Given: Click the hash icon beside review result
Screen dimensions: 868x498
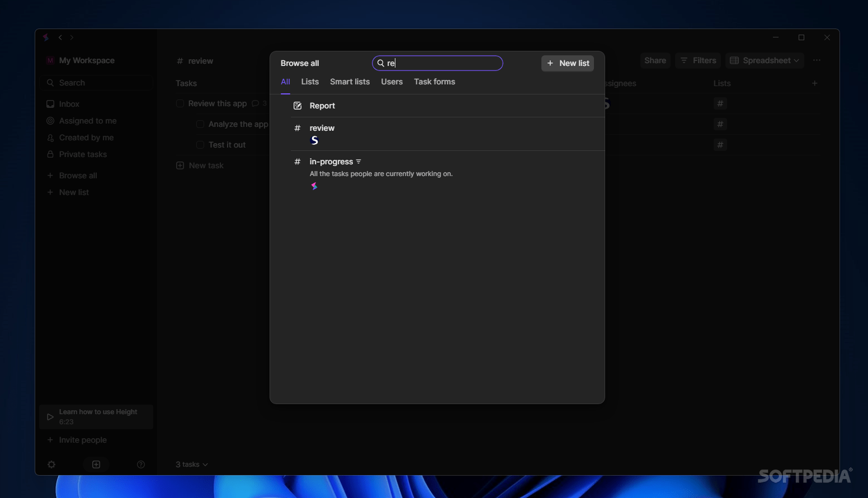Looking at the screenshot, I should tap(298, 128).
